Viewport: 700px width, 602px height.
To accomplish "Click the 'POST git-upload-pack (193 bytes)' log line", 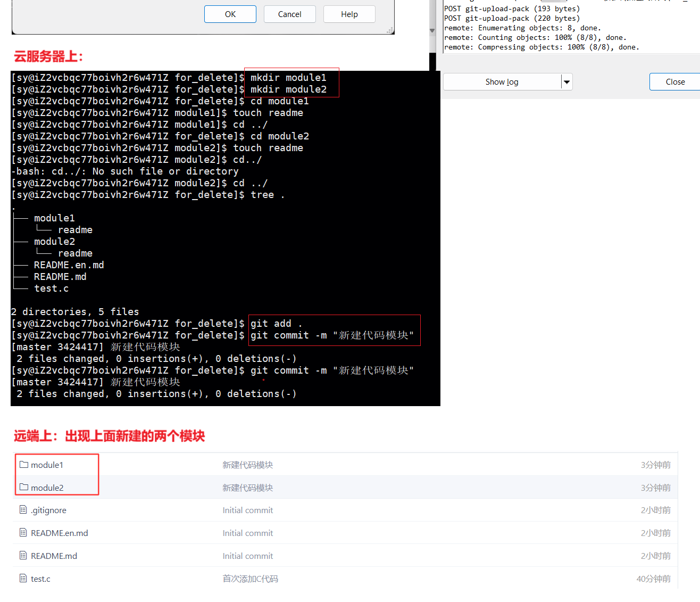I will pyautogui.click(x=512, y=9).
